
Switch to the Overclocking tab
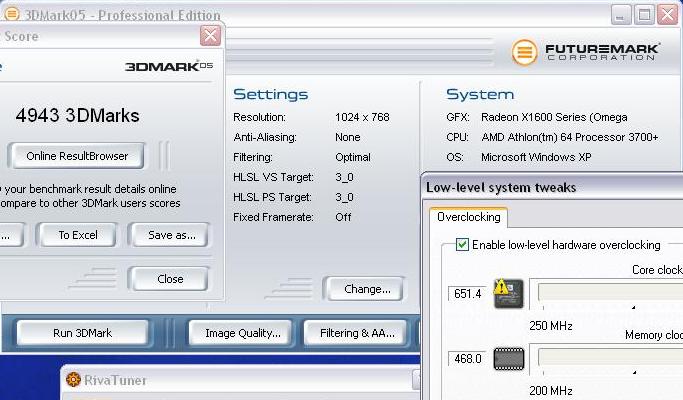(x=469, y=217)
